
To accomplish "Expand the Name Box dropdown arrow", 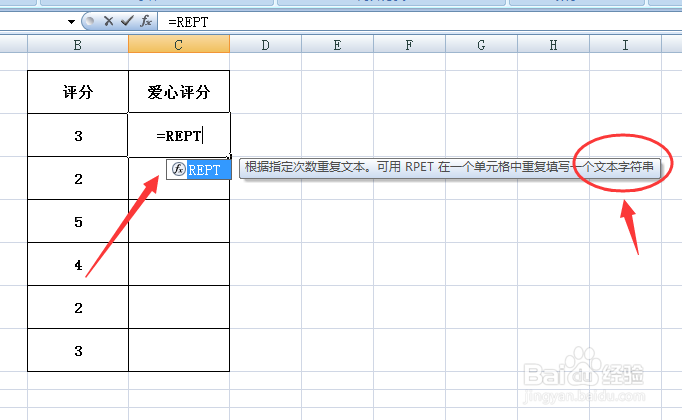I will (x=71, y=21).
